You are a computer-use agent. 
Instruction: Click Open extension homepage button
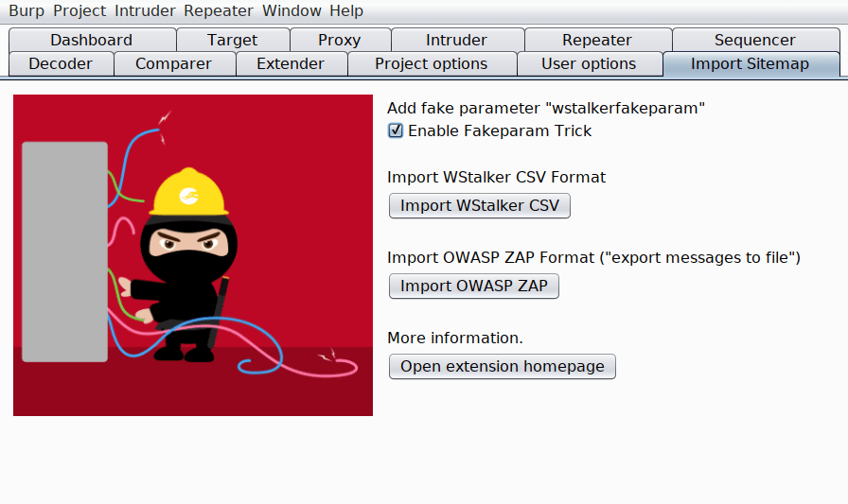pos(503,366)
